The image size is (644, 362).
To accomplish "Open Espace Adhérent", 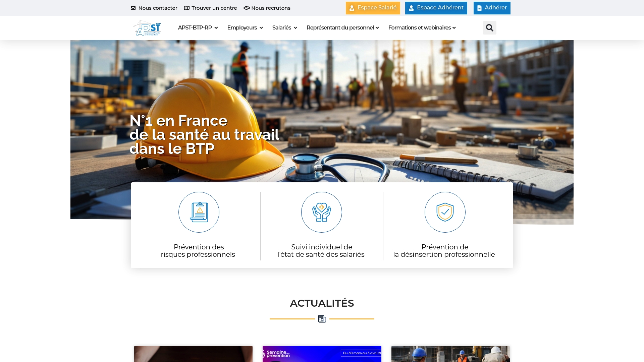I will click(x=436, y=8).
